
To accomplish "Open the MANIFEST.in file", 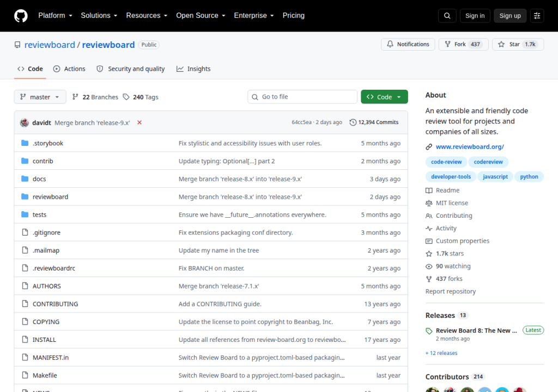I will (51, 358).
